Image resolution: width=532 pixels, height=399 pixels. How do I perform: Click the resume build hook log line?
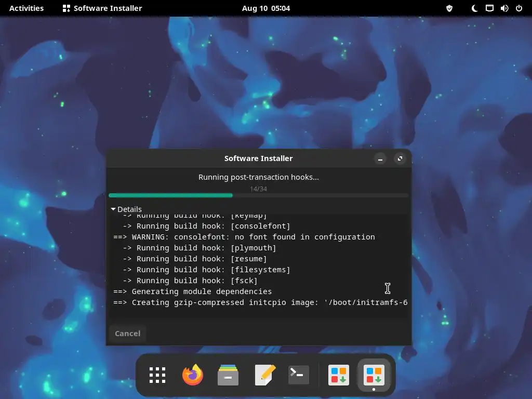coord(195,259)
